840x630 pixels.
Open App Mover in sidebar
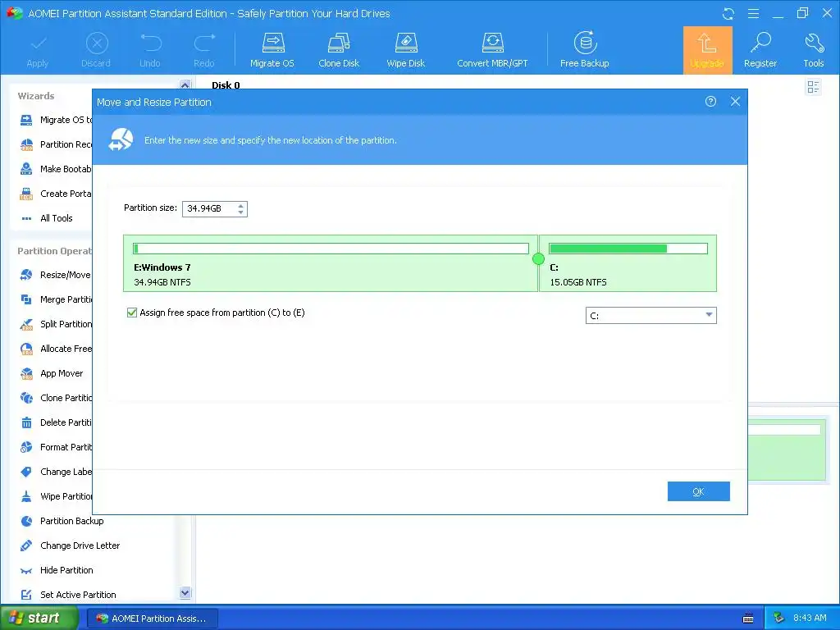point(52,373)
